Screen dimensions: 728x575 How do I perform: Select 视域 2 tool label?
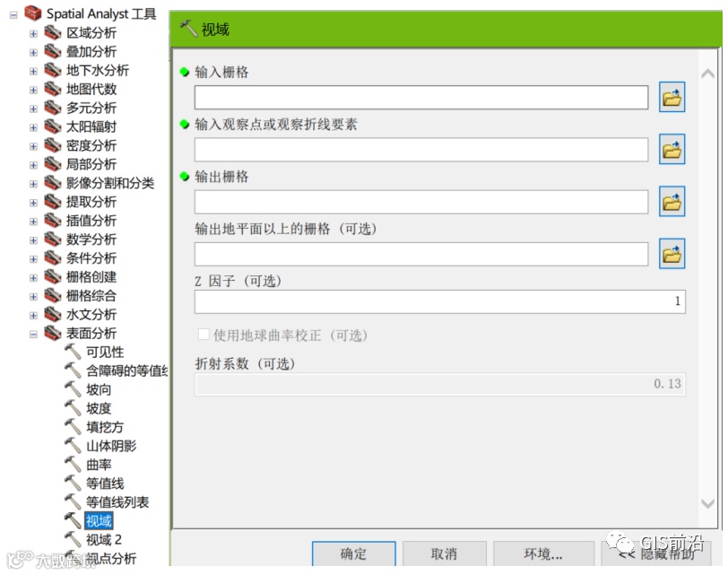104,540
